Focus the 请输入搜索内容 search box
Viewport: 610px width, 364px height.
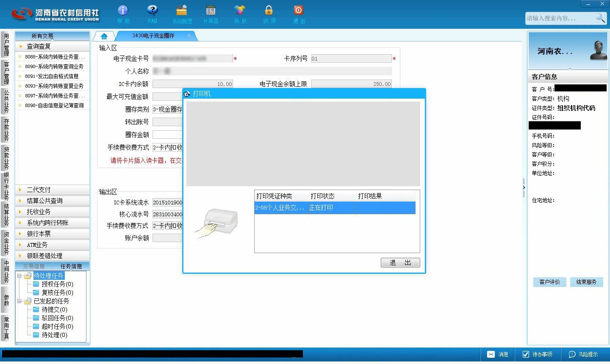click(x=560, y=18)
